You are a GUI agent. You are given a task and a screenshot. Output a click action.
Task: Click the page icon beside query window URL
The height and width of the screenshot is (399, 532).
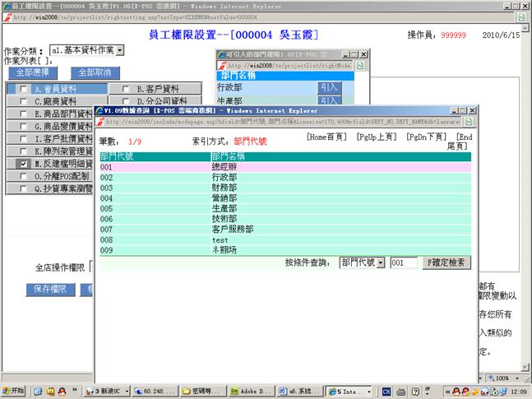pyautogui.click(x=100, y=122)
